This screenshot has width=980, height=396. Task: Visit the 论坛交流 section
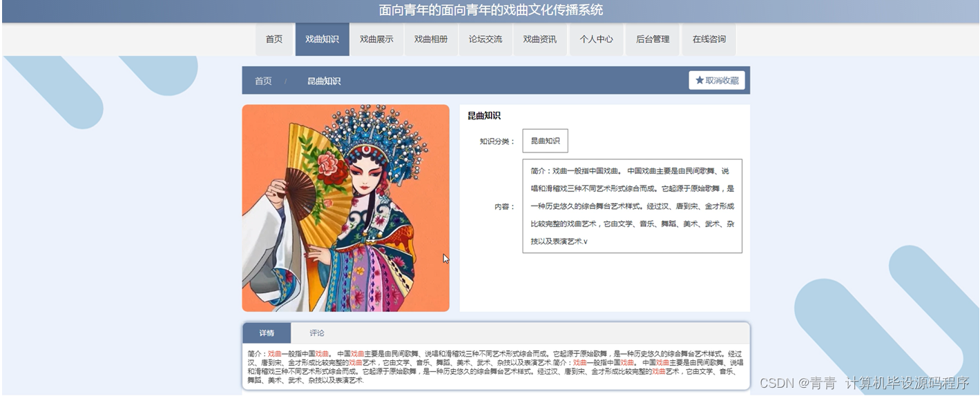(x=486, y=39)
